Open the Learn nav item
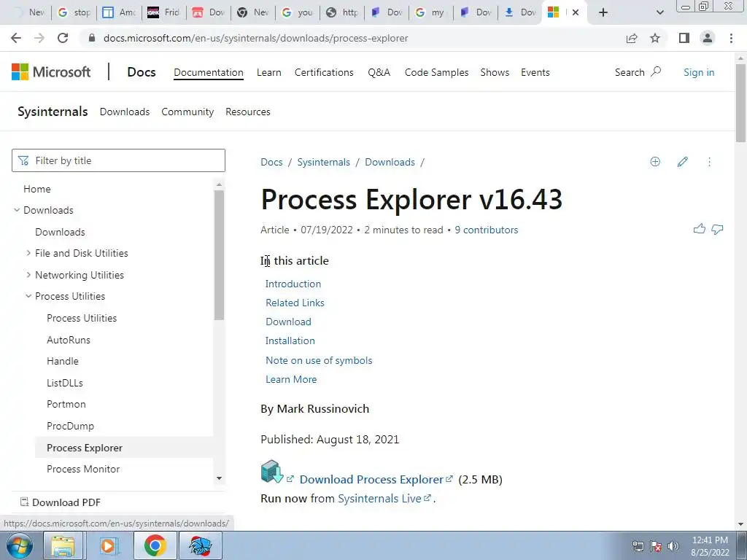 tap(268, 72)
